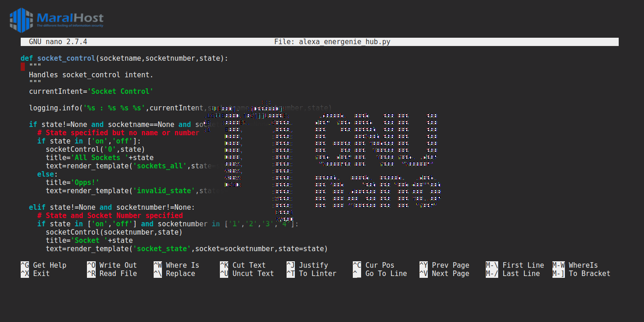The width and height of the screenshot is (644, 322).
Task: Click the To Bracket shortcut
Action: (582, 274)
